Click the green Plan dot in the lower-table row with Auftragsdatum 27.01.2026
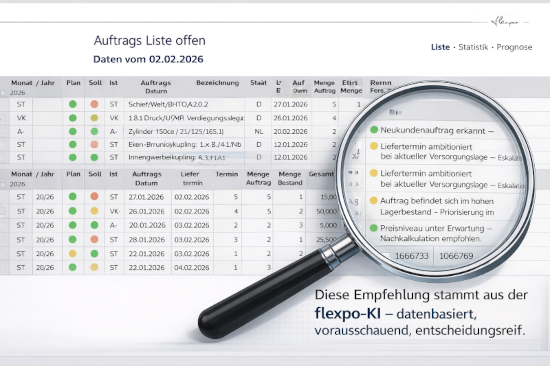 click(x=73, y=197)
